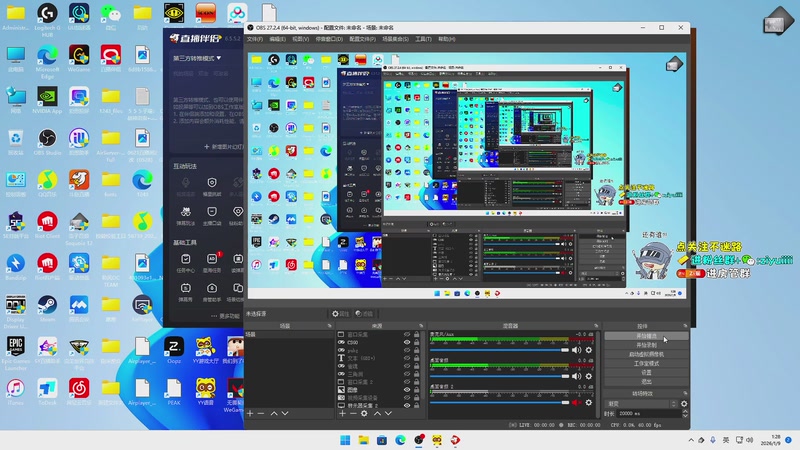Click 麦克风/Aux volume slider

pos(499,350)
